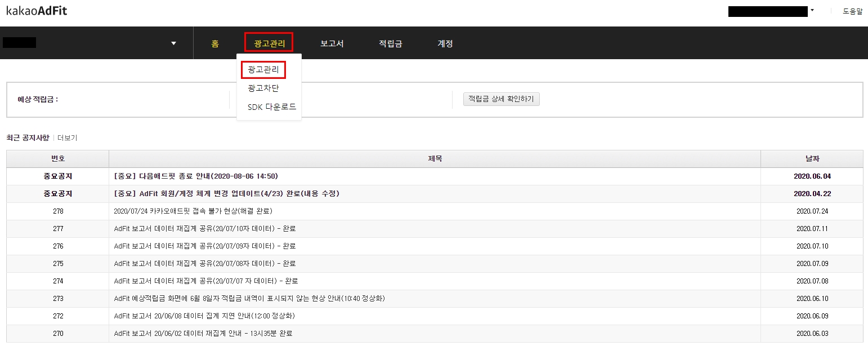This screenshot has width=868, height=359.
Task: Click number cell 277
Action: coord(58,229)
